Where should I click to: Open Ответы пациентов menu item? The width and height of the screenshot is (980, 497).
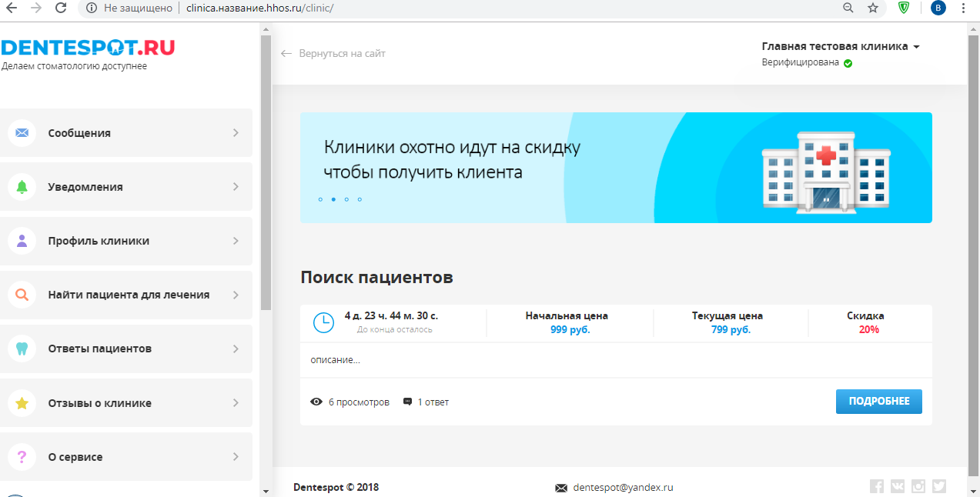(126, 349)
